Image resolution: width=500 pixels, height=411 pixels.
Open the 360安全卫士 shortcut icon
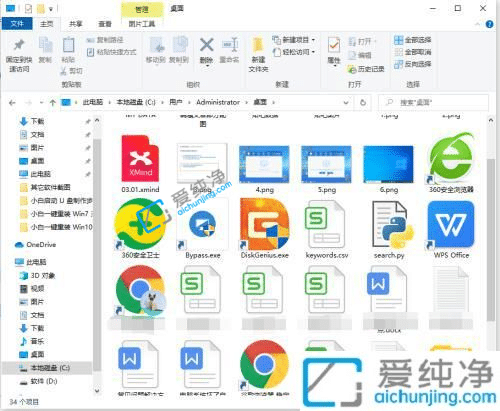140,224
